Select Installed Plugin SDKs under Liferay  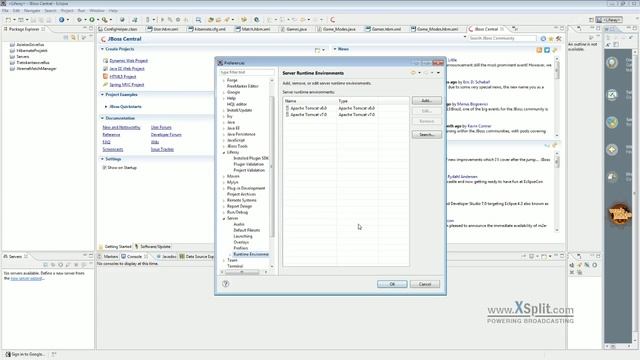[251, 158]
